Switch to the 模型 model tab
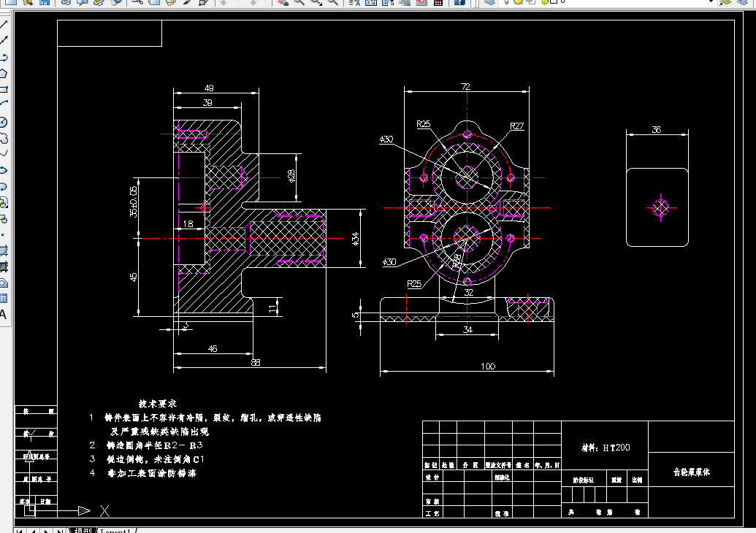The width and height of the screenshot is (756, 533). pos(83,530)
